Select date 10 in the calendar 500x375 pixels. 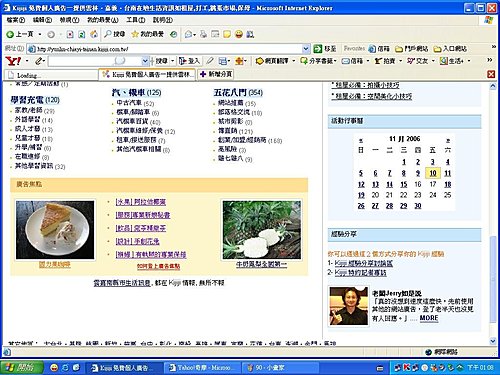point(433,173)
